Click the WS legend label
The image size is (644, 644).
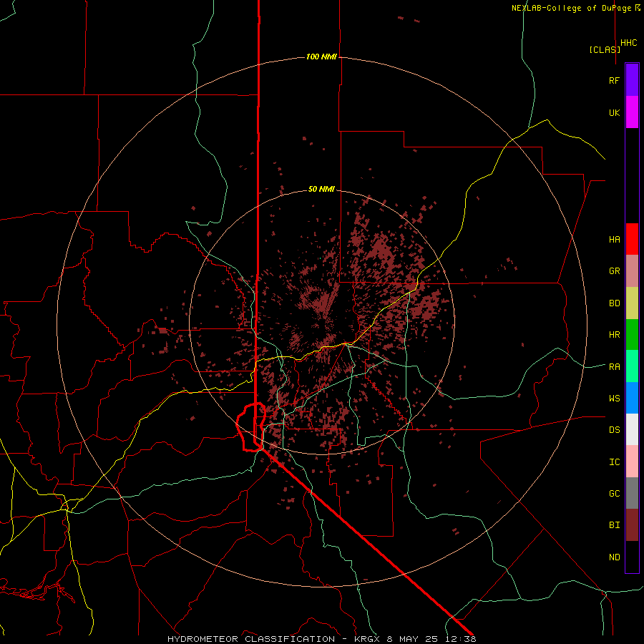(614, 399)
